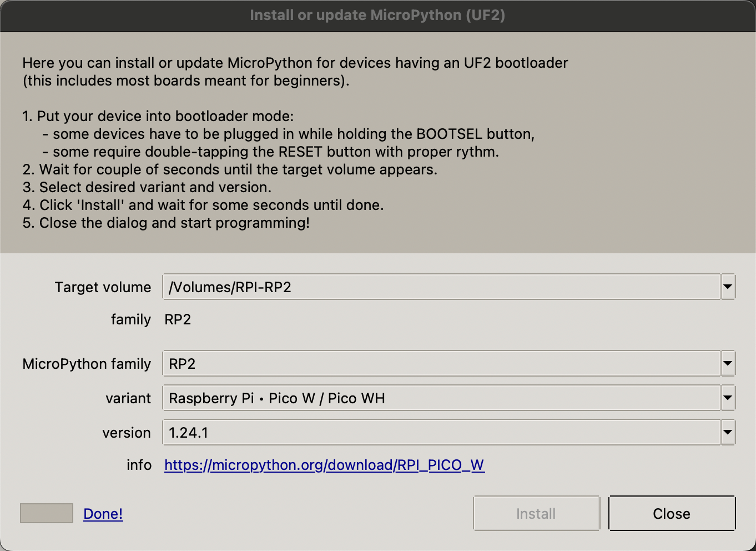
Task: Click the version label
Action: point(127,433)
